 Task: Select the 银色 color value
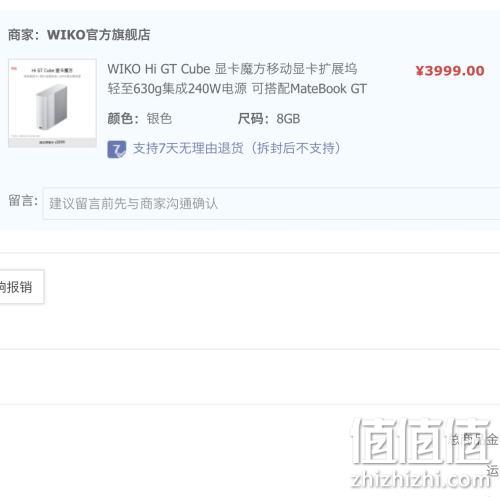click(159, 119)
